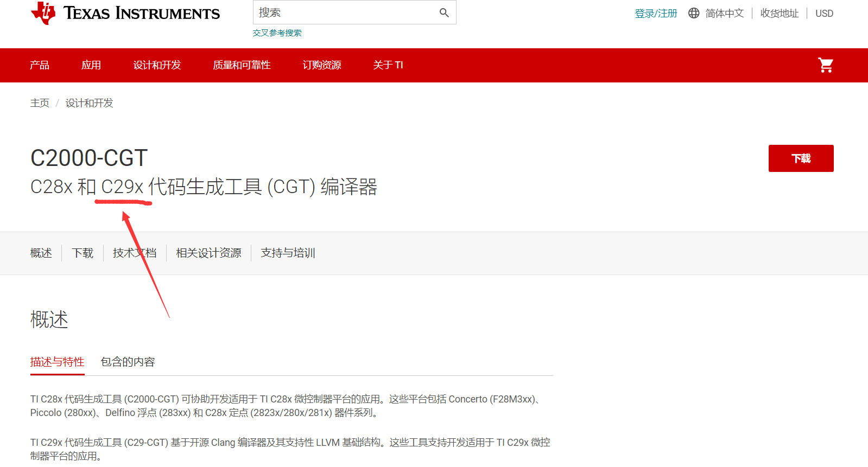The height and width of the screenshot is (467, 868).
Task: Click the C2000-CGT page title
Action: click(89, 158)
